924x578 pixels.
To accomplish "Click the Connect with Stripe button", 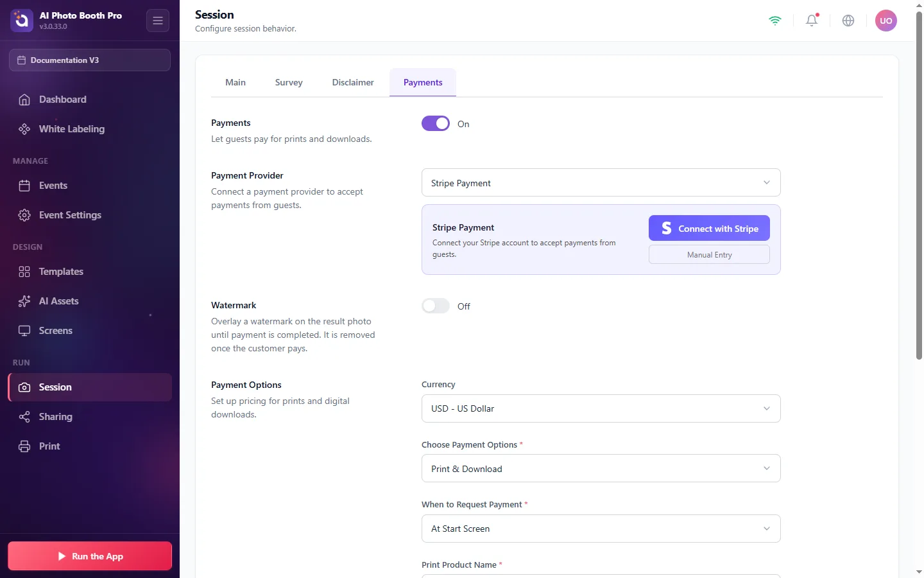I will (709, 228).
